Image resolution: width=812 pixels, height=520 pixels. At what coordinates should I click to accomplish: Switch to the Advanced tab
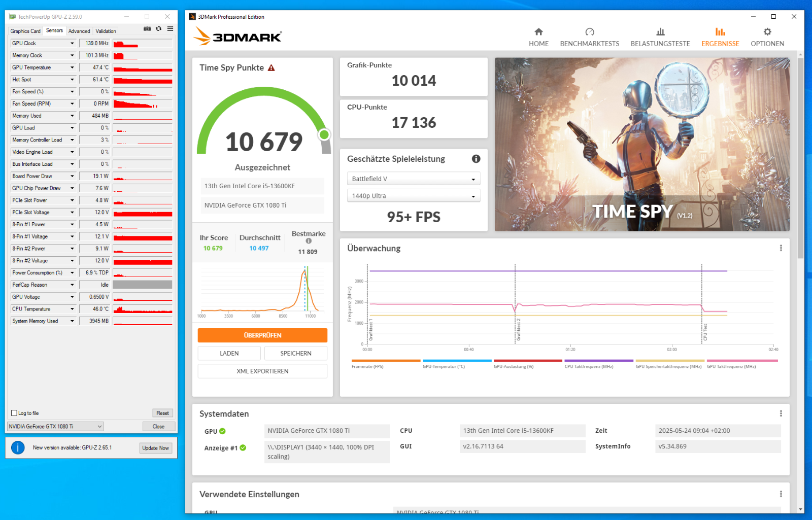(x=79, y=31)
